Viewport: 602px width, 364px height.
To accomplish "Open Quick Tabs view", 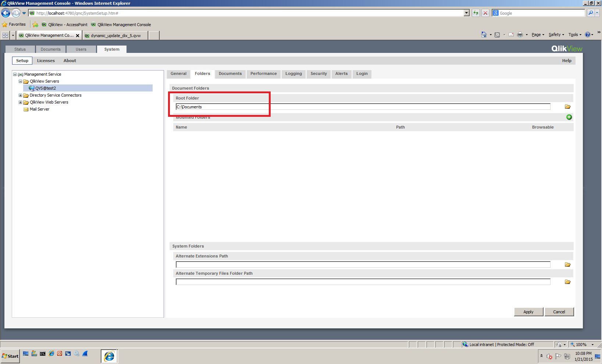I will point(6,36).
